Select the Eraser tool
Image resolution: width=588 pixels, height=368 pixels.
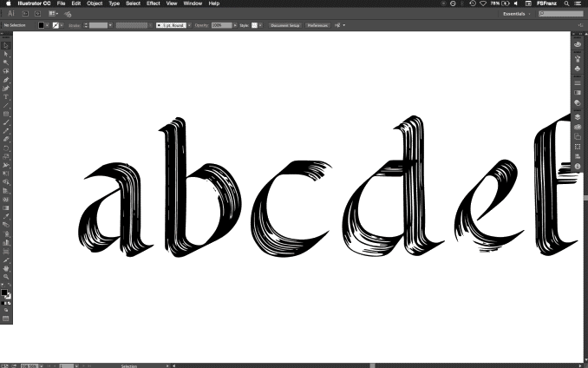(x=5, y=140)
